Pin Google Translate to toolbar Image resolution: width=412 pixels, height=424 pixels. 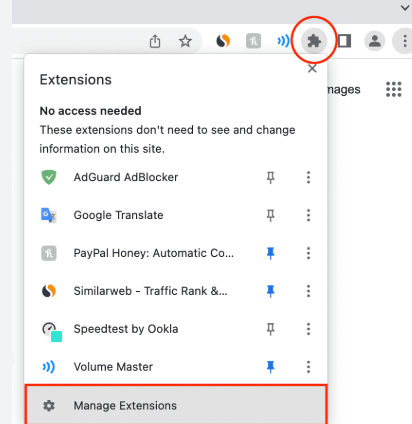click(x=271, y=215)
